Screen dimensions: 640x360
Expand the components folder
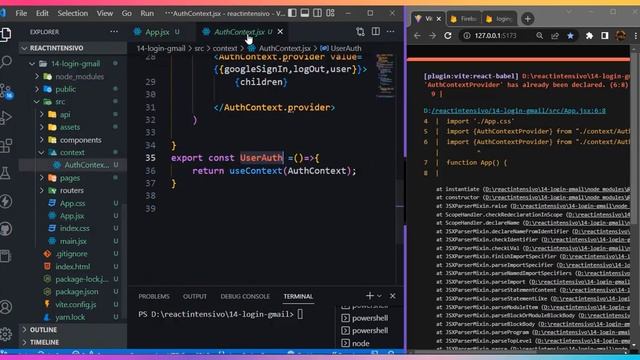[42, 140]
